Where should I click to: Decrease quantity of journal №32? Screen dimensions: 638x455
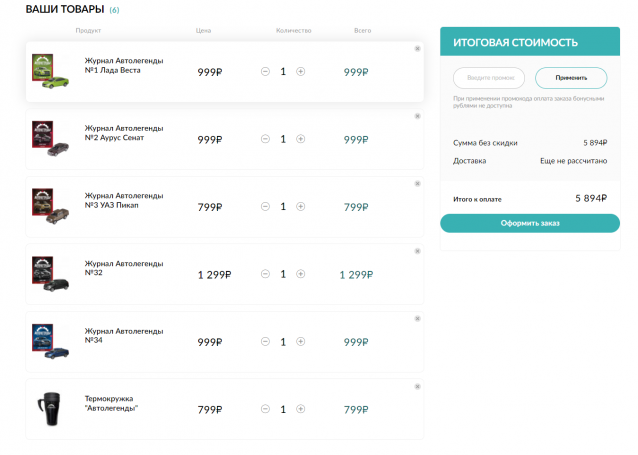click(x=265, y=274)
